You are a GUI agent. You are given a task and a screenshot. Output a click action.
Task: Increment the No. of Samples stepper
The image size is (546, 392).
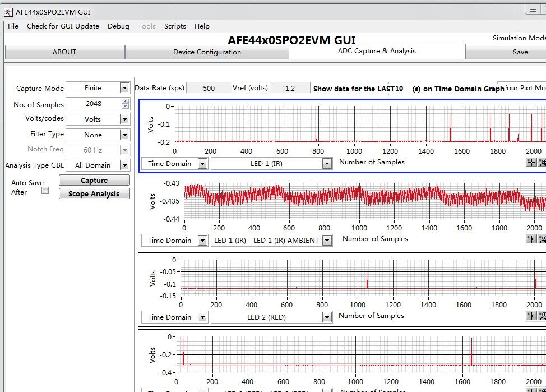(125, 101)
